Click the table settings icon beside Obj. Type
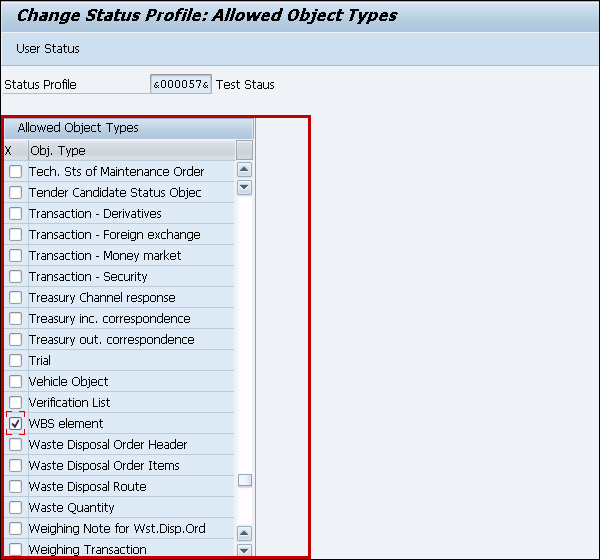 coord(244,150)
